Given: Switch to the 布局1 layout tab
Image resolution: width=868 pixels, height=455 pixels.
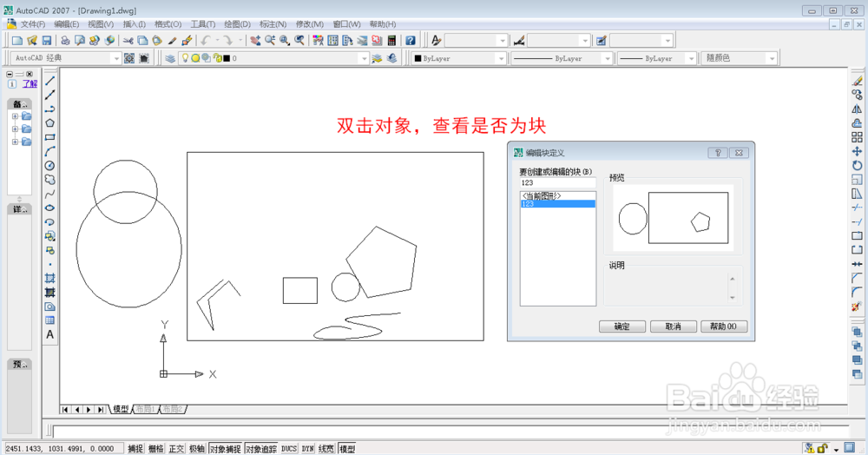Looking at the screenshot, I should click(x=146, y=409).
